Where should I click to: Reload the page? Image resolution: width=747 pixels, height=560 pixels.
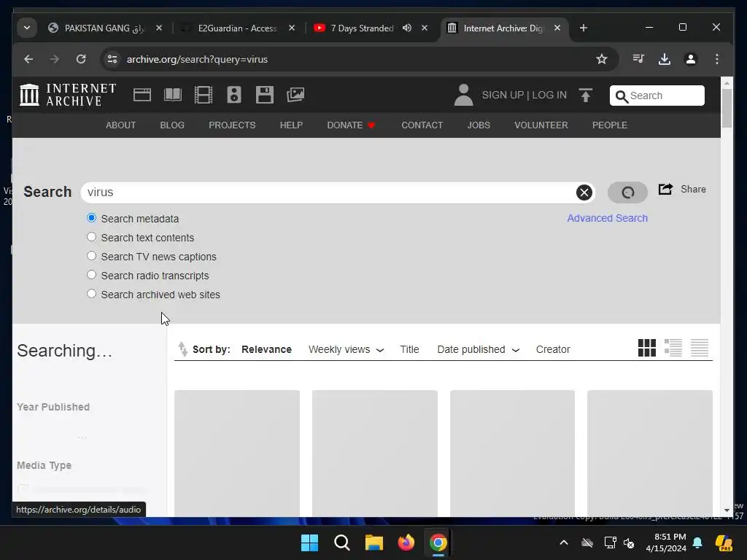coord(81,59)
